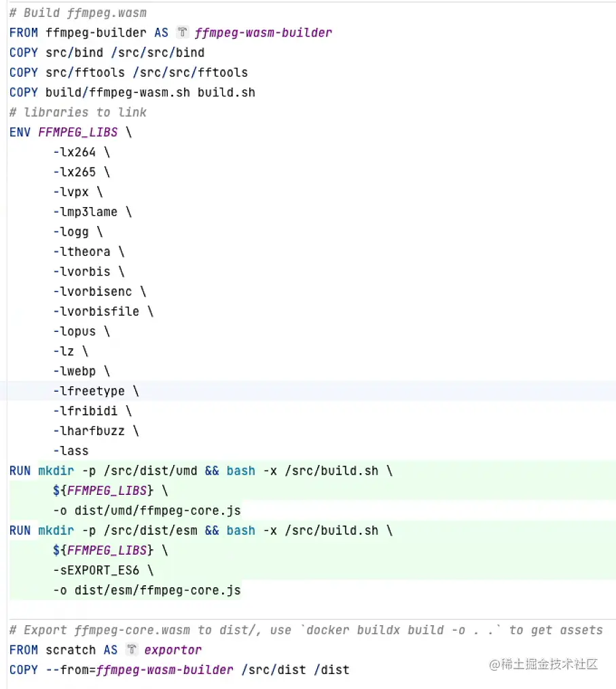Viewport: 616px width, 689px height.
Task: Click the RUN keyword before mkdir dist/umd
Action: [20, 470]
